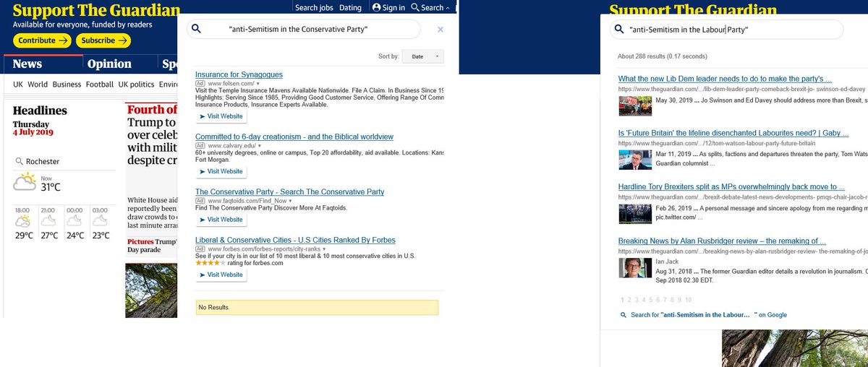
Task: Click Search for anti-Semitism in the Labour on Google
Action: click(709, 315)
